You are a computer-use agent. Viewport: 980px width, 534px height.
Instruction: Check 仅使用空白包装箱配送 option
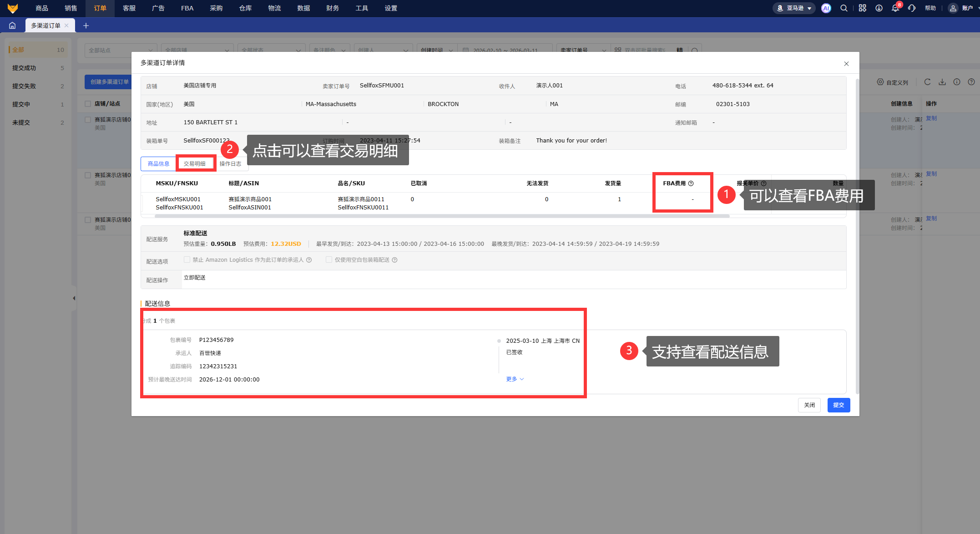pos(329,259)
